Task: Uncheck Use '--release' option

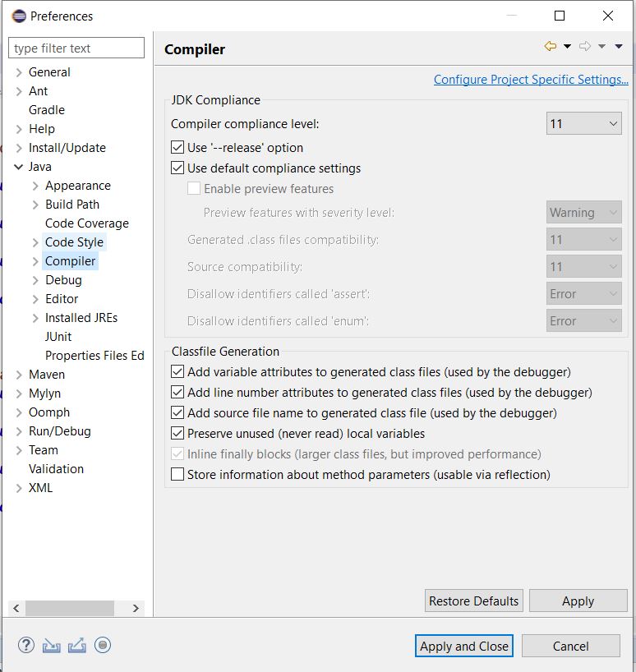Action: pos(177,147)
